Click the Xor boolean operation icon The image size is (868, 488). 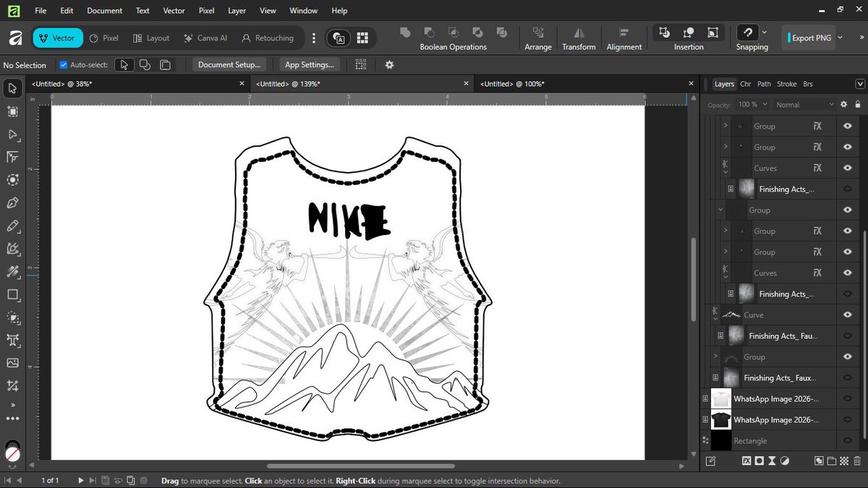click(x=477, y=33)
